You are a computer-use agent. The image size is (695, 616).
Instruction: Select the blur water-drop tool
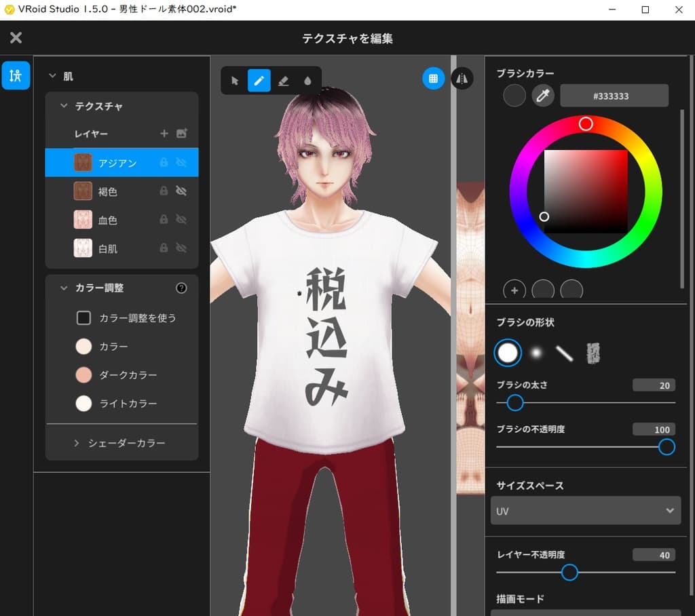pyautogui.click(x=309, y=81)
